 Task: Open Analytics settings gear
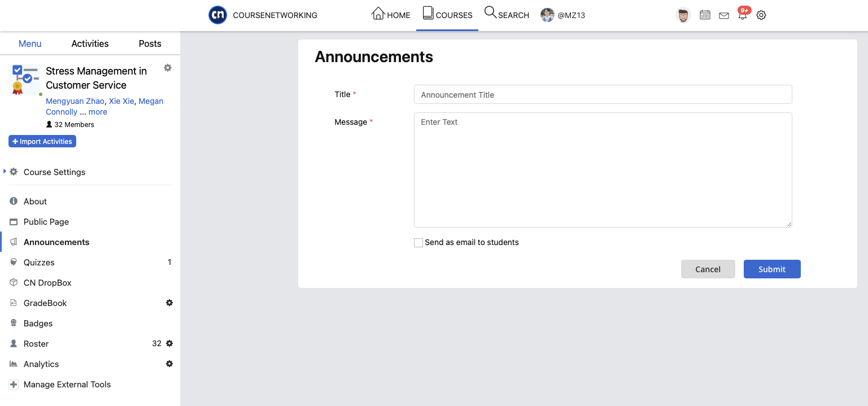(169, 364)
